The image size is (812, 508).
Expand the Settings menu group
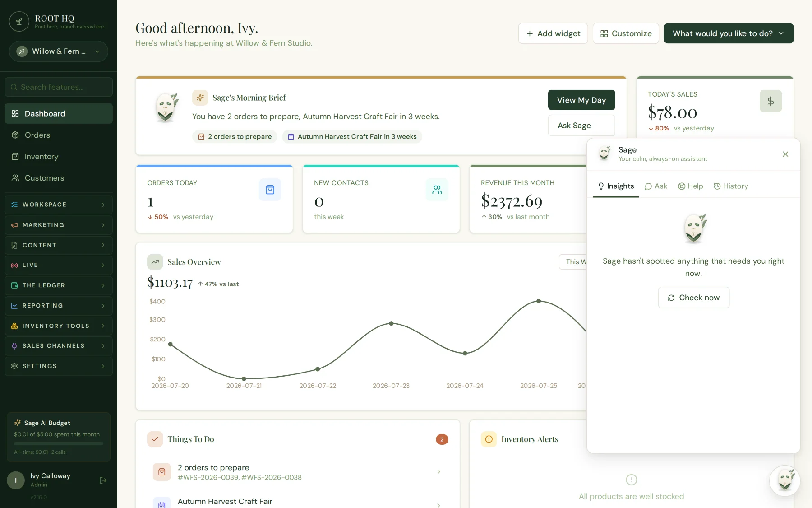click(x=59, y=366)
